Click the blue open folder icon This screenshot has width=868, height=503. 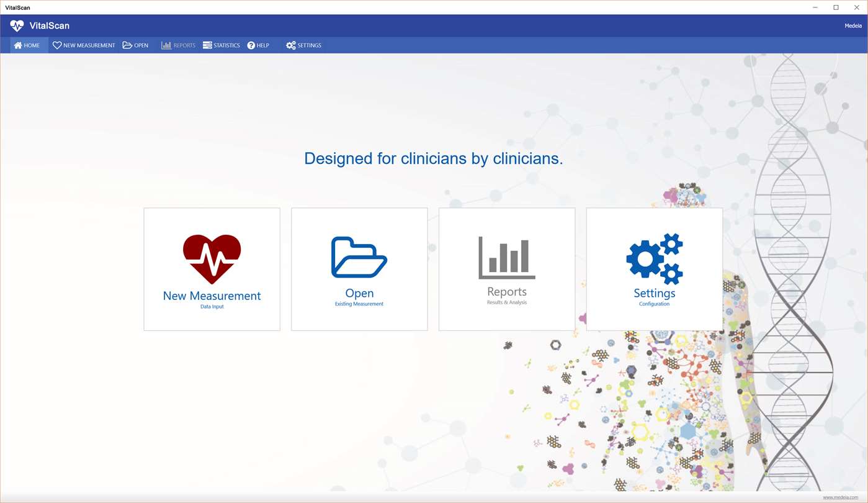[359, 257]
